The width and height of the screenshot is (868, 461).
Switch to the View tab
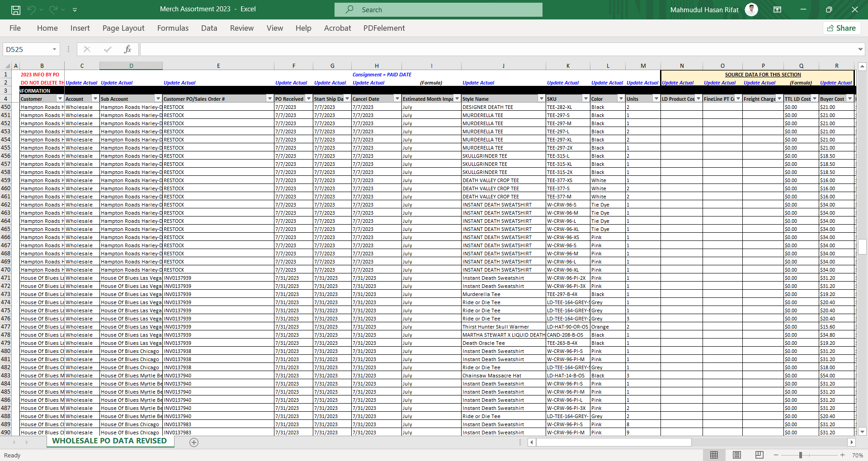pos(274,28)
